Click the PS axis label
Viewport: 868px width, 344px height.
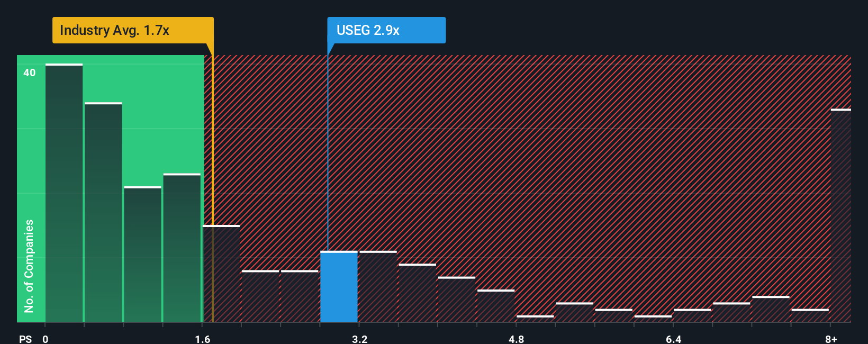25,339
